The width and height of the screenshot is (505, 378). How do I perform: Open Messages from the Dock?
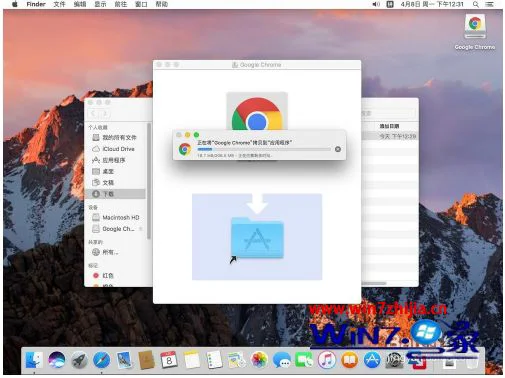[282, 360]
